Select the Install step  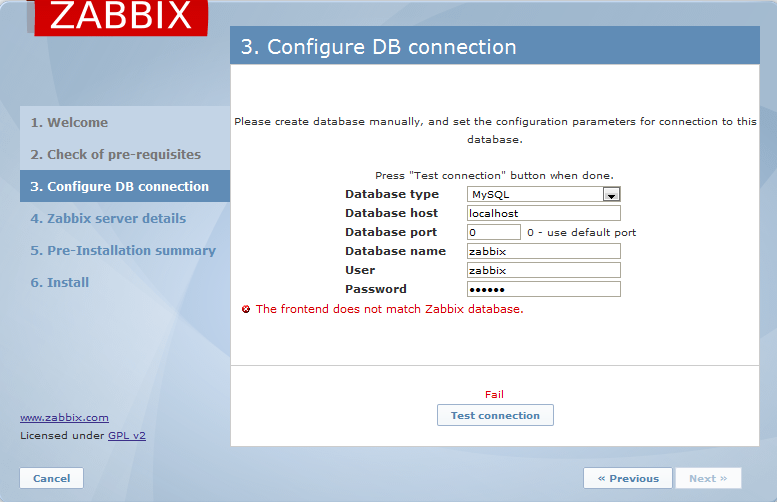click(60, 282)
